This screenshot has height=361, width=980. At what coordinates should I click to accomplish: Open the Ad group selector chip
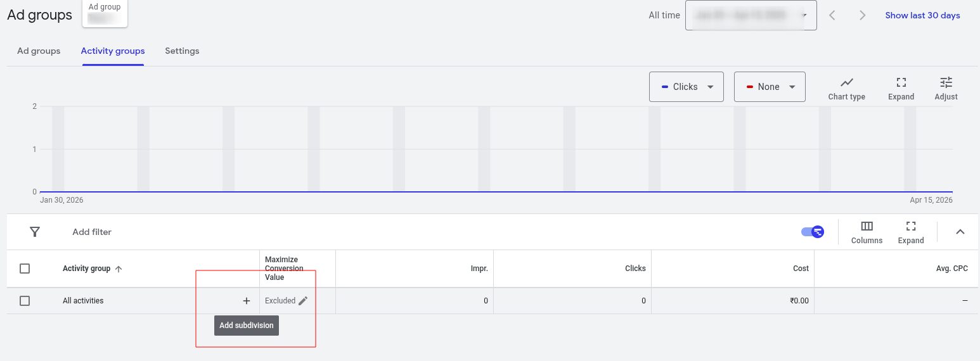(105, 13)
